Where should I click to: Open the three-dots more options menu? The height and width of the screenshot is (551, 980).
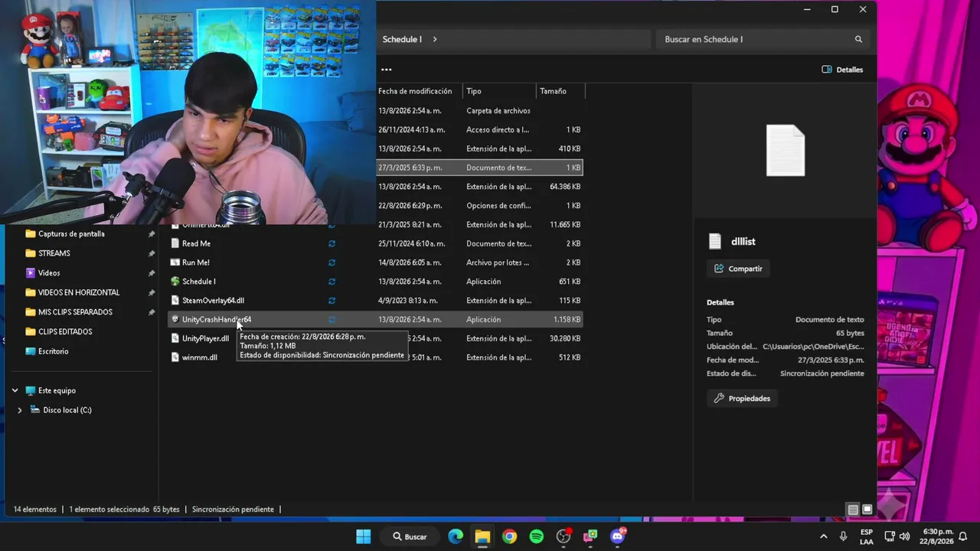[387, 70]
